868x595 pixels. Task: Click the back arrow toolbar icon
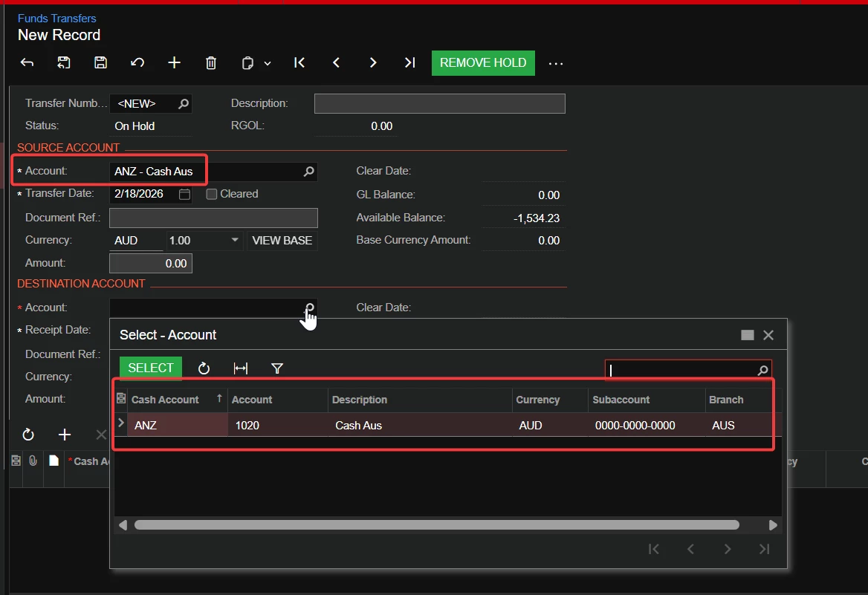pyautogui.click(x=27, y=62)
